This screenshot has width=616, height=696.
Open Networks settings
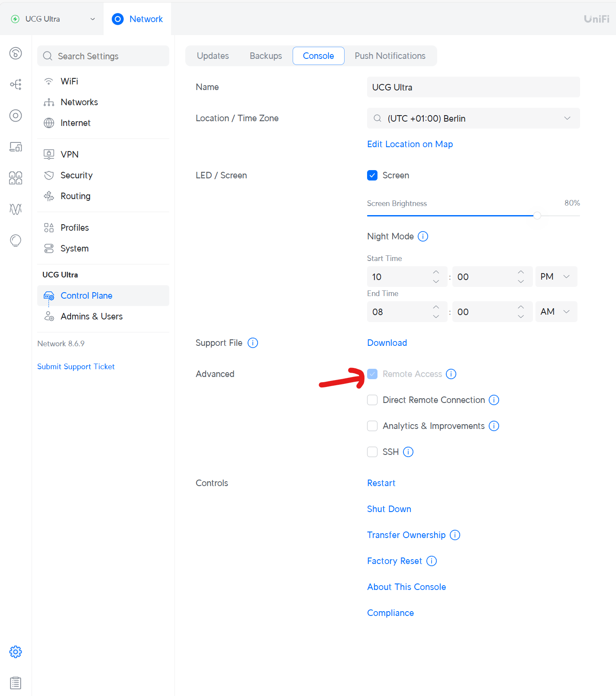coord(103,102)
